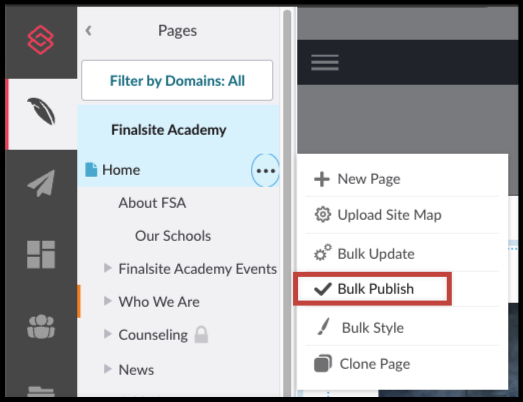
Task: Open the Constituents people group module
Action: pos(41,327)
